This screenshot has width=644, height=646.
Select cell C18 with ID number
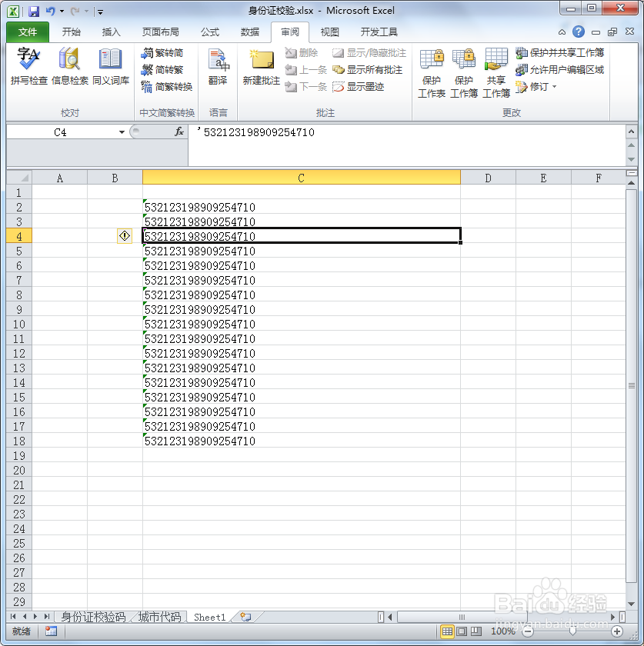coord(302,441)
